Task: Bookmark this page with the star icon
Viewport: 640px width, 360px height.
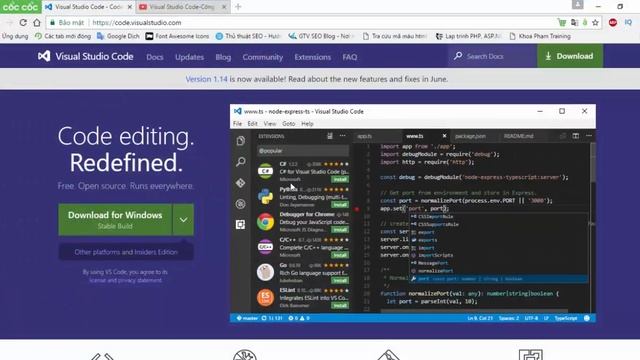Action: click(596, 23)
